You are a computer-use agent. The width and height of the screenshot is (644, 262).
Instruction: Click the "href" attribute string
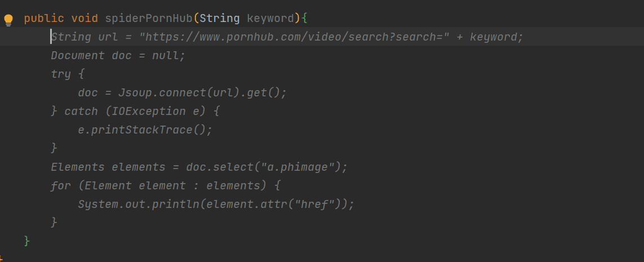tap(317, 204)
